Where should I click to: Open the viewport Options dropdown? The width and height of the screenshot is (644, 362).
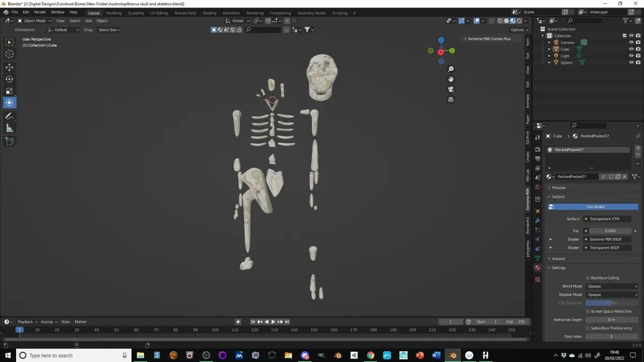(519, 29)
